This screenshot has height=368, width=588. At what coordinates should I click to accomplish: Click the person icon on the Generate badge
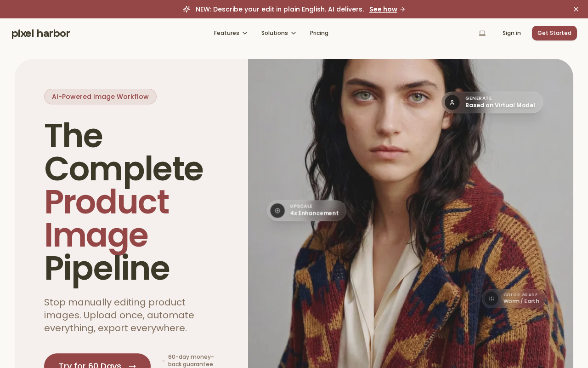452,103
